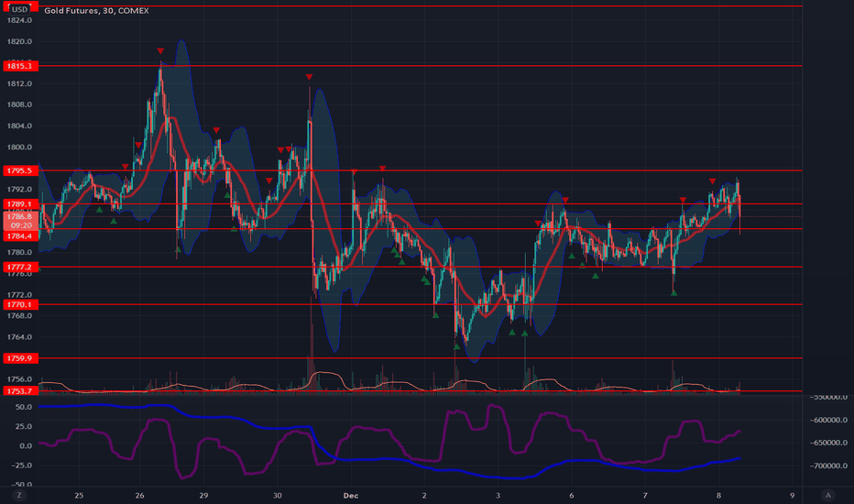Click the Dec month label on time axis
The height and width of the screenshot is (504, 854).
[x=351, y=495]
